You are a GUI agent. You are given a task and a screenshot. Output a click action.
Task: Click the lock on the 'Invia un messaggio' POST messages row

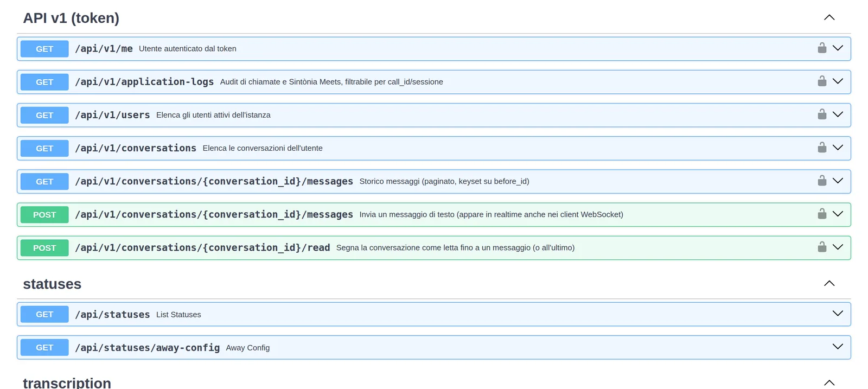pos(822,213)
